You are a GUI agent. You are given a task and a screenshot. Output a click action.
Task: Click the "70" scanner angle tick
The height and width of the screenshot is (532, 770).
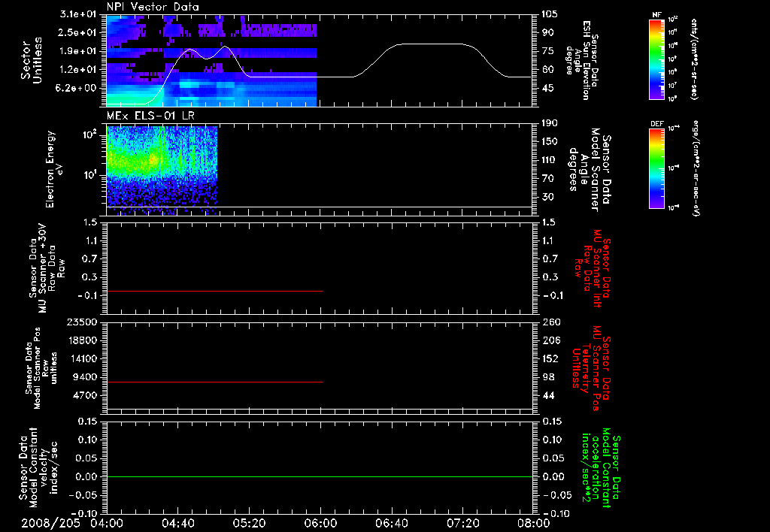pyautogui.click(x=547, y=179)
